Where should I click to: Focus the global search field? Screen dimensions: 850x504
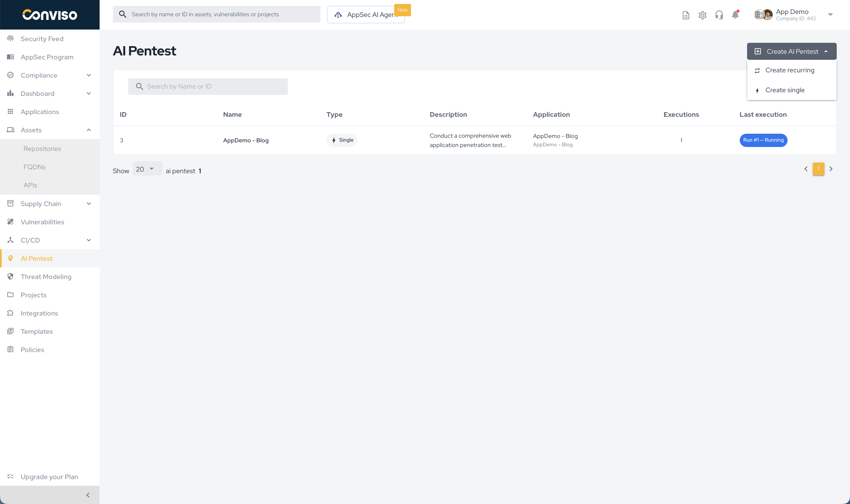216,14
